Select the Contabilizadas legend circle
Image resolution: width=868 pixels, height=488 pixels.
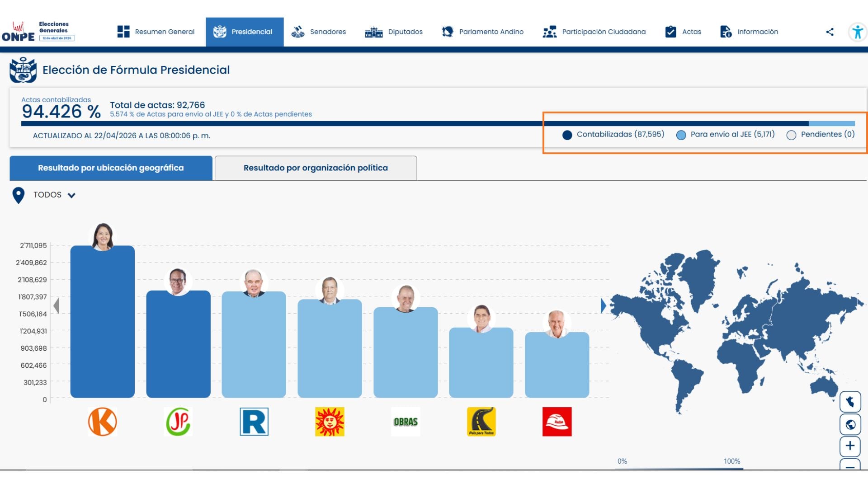pos(567,134)
